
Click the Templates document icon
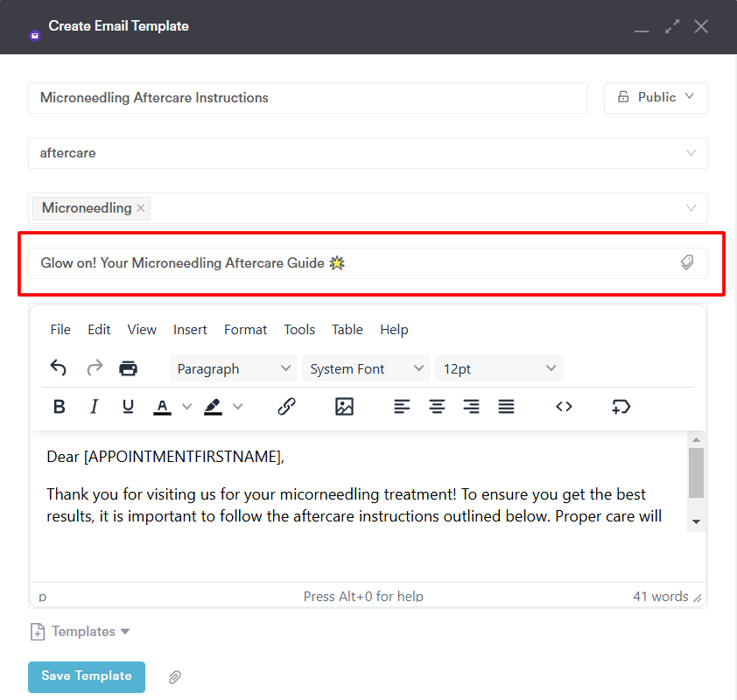click(x=38, y=632)
